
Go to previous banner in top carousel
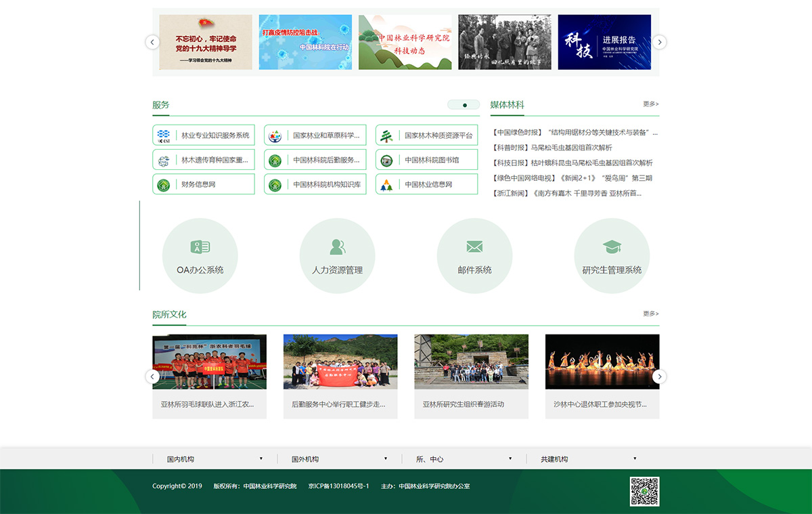pyautogui.click(x=152, y=42)
